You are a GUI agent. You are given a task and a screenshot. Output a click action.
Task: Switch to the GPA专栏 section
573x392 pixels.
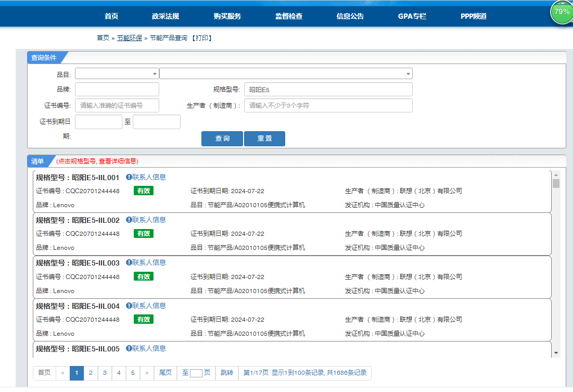point(412,16)
